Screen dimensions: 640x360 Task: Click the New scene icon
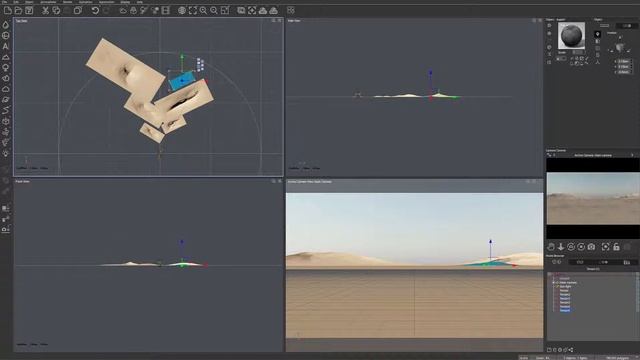pyautogui.click(x=8, y=11)
